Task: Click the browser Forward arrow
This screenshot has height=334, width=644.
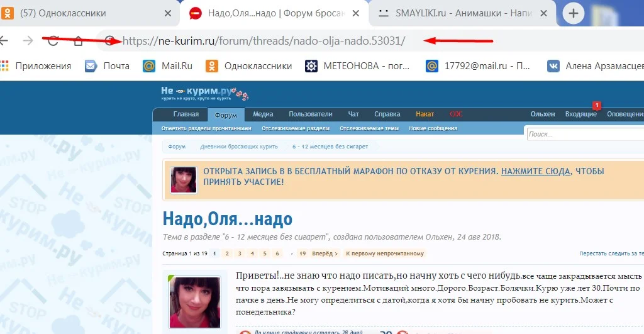Action: point(28,41)
